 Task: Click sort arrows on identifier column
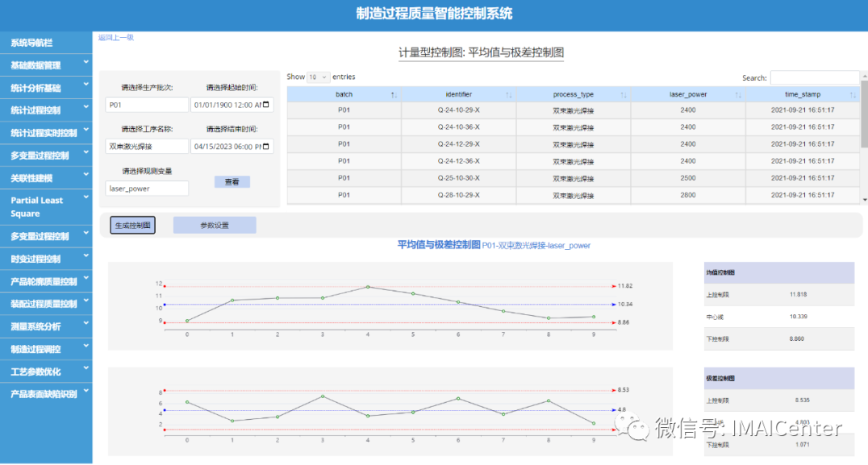508,95
